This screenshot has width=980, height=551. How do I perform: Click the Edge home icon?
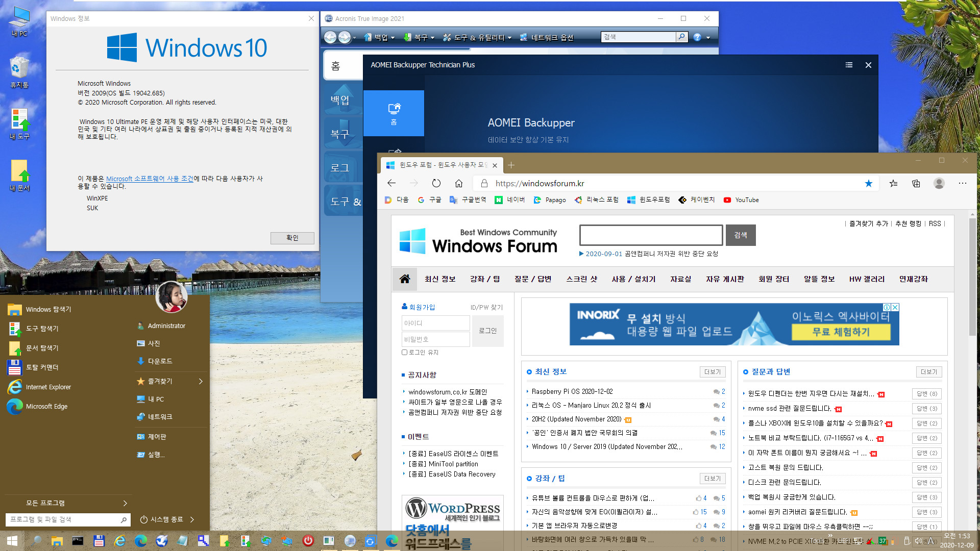tap(459, 183)
